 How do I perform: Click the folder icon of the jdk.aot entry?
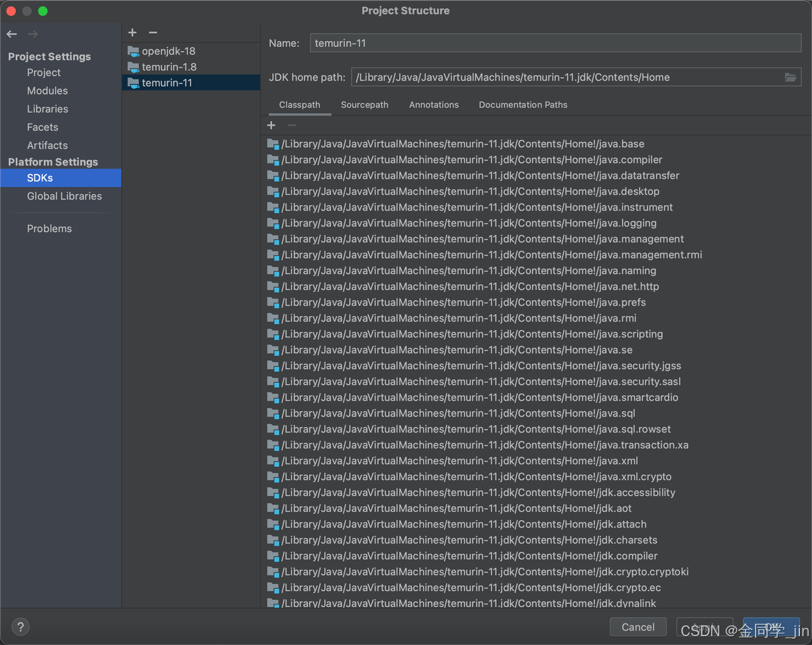[273, 509]
